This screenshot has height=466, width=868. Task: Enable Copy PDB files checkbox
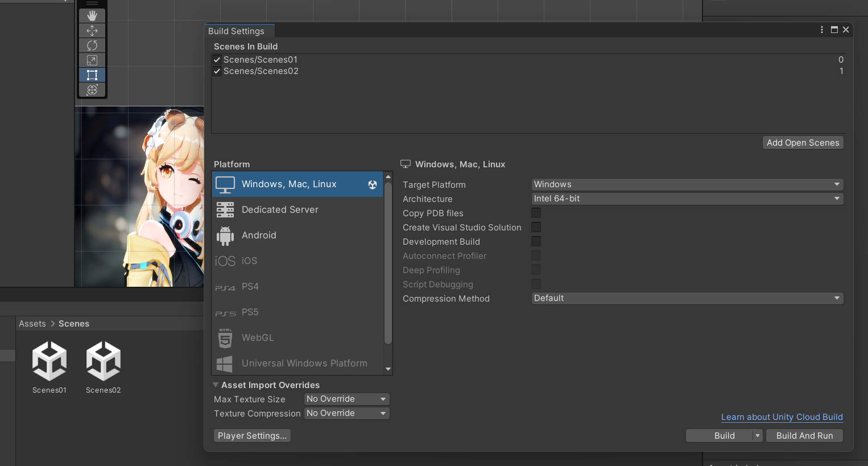pyautogui.click(x=536, y=213)
